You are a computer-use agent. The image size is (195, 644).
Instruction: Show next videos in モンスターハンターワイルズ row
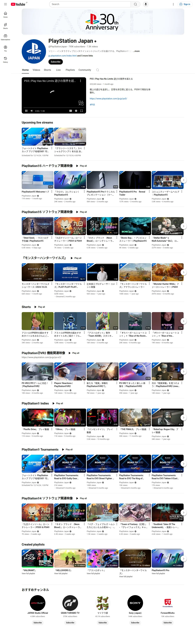coord(183,272)
